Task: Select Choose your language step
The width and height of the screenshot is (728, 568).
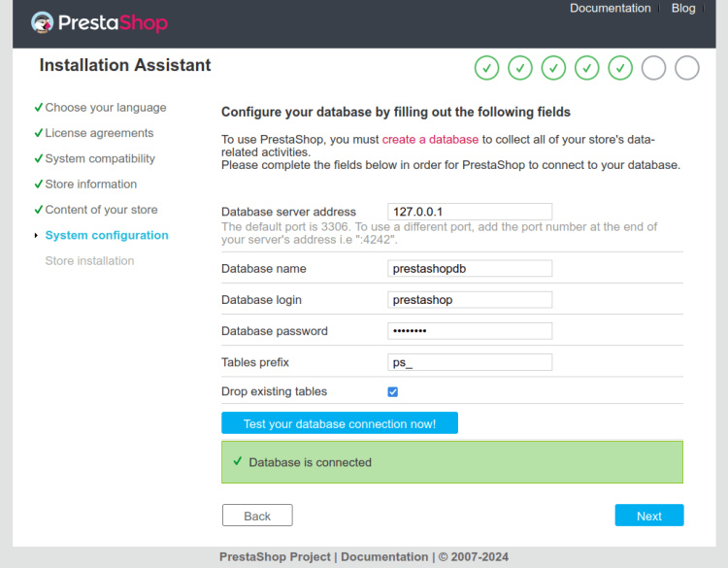Action: pos(105,108)
